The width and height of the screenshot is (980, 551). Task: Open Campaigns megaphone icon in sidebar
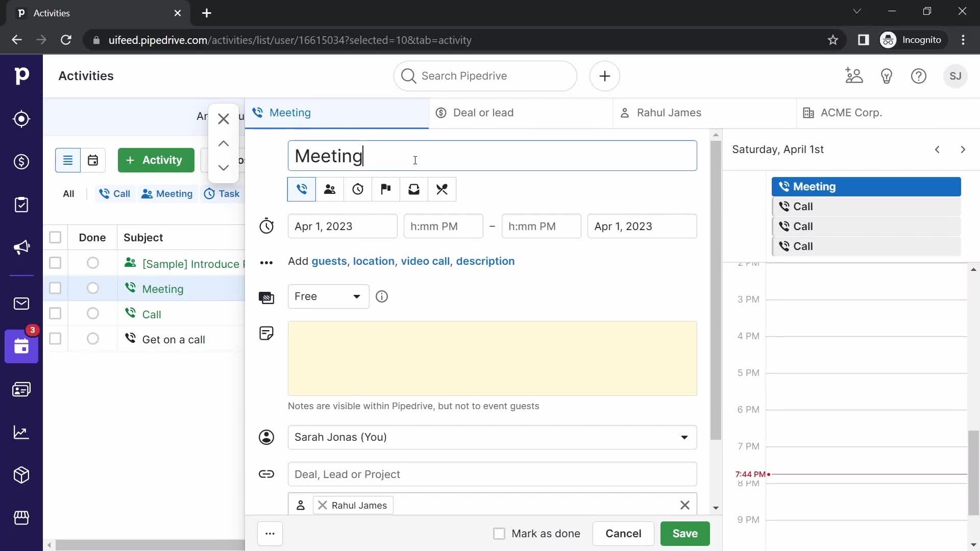point(21,247)
